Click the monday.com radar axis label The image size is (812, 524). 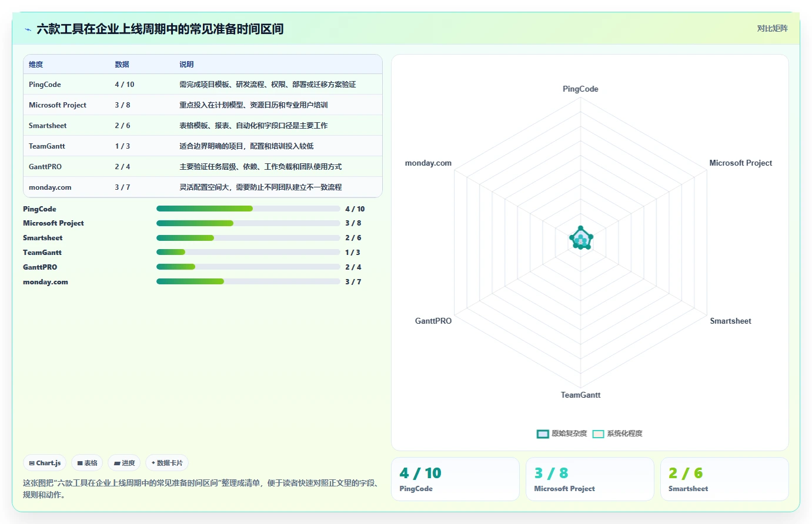[428, 163]
